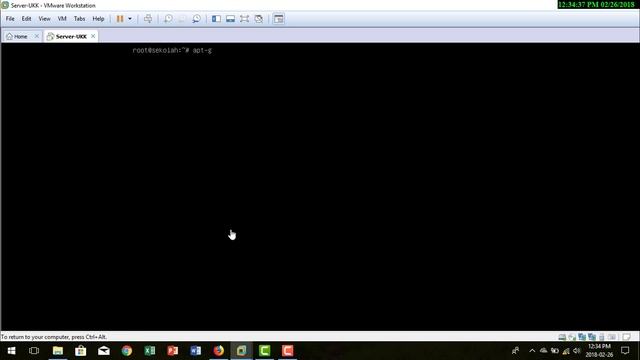Open the Tabs menu
This screenshot has height=360, width=640.
(79, 19)
